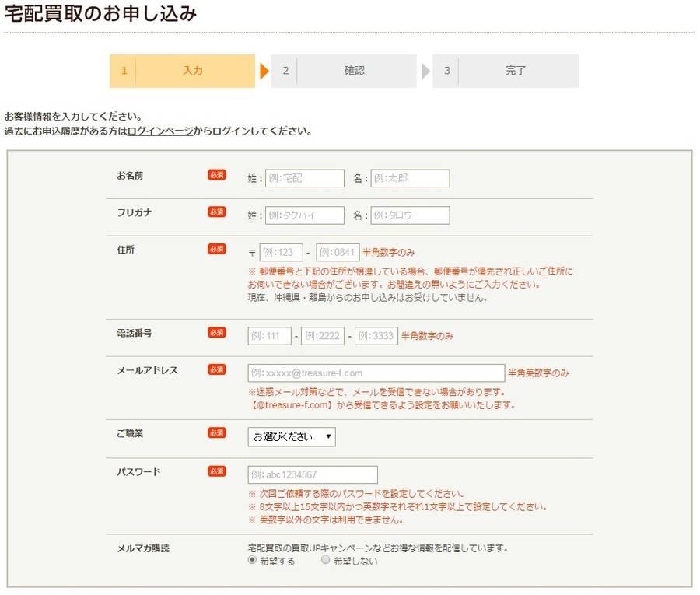Click the middle phone number field 例:2222
Image resolution: width=700 pixels, height=595 pixels.
coord(323,336)
